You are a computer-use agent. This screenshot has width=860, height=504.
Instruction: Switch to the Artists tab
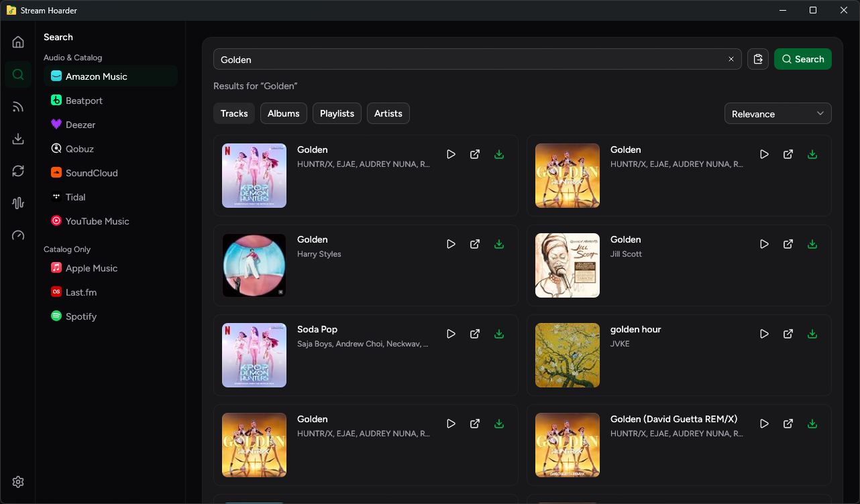(x=388, y=113)
